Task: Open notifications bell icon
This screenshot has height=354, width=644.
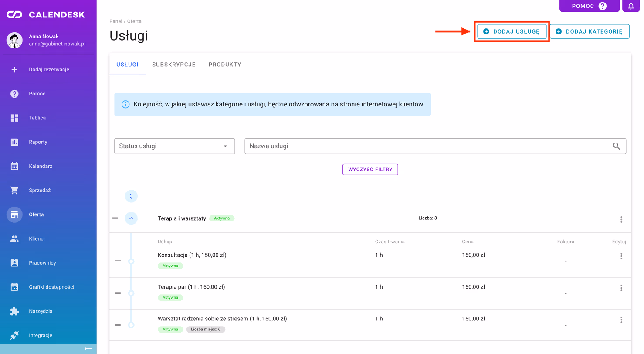Action: point(631,6)
